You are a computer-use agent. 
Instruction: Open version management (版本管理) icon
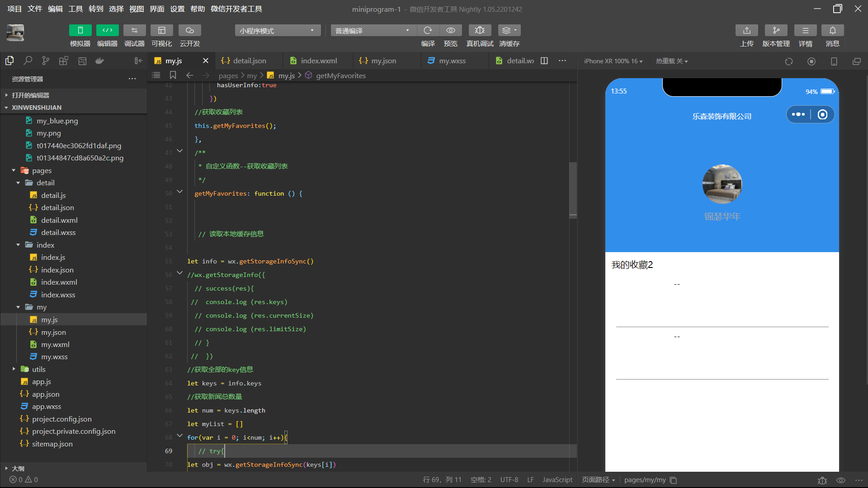click(x=776, y=30)
